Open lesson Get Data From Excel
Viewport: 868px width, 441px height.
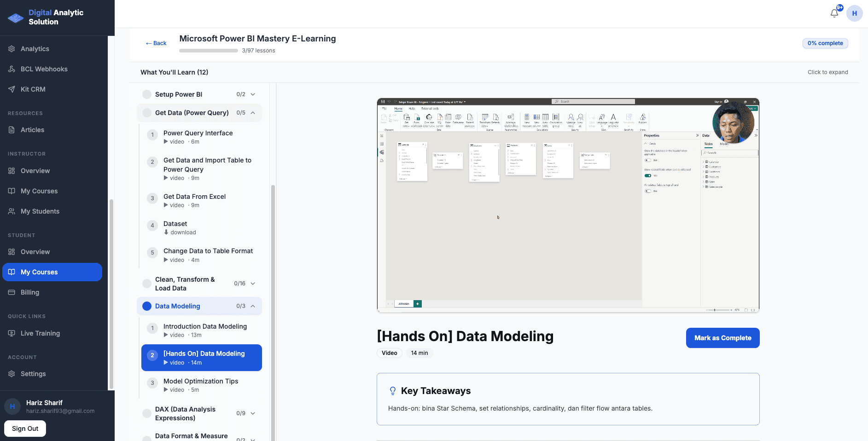(x=201, y=201)
